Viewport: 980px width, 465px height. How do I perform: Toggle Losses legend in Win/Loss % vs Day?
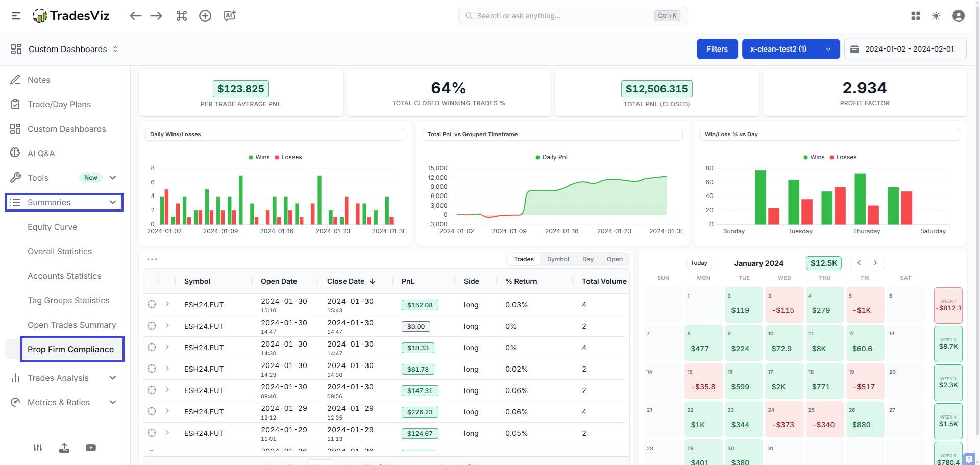(843, 157)
